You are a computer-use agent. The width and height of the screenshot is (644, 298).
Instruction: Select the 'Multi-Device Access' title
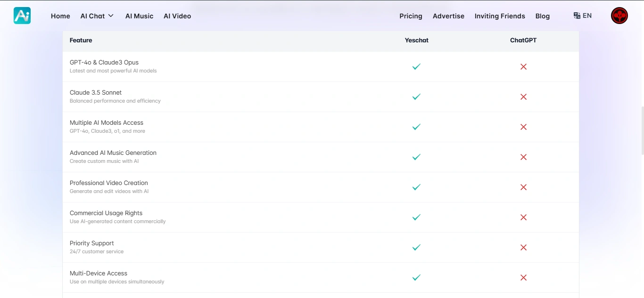pyautogui.click(x=99, y=274)
